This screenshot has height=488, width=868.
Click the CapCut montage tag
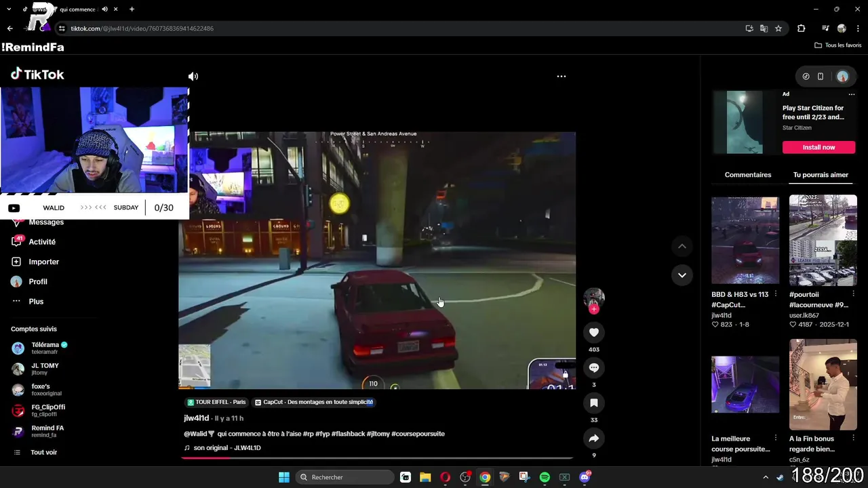pos(313,402)
